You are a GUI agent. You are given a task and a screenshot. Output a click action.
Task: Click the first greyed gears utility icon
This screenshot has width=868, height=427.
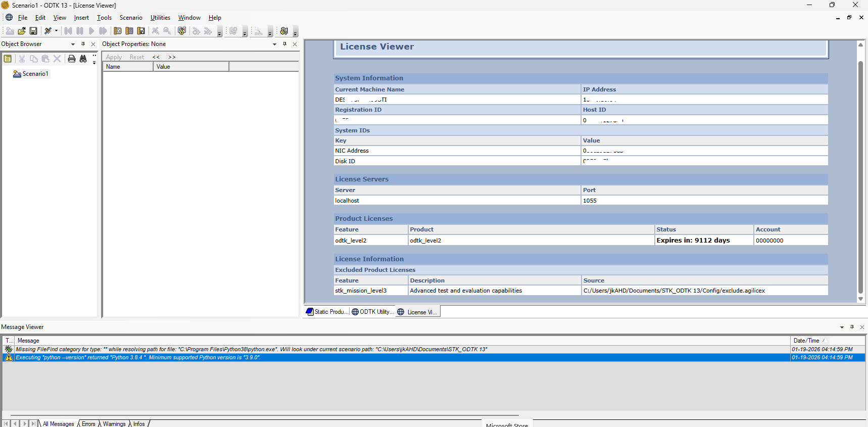click(197, 31)
